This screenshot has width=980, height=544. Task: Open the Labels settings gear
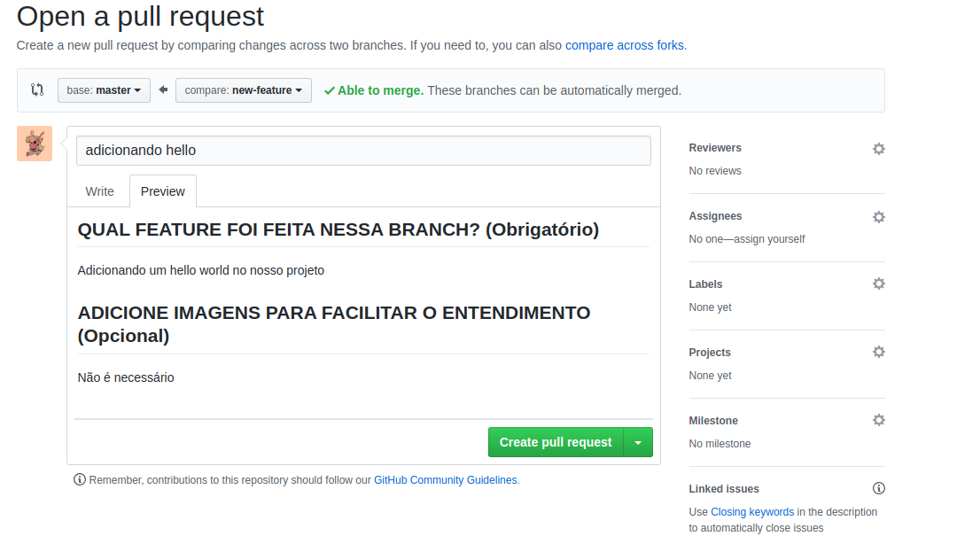(x=878, y=284)
